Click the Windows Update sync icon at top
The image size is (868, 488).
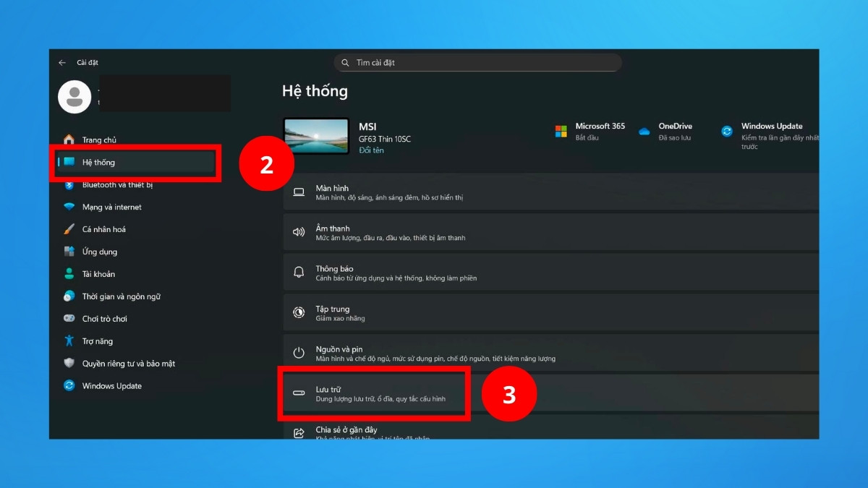(x=727, y=131)
